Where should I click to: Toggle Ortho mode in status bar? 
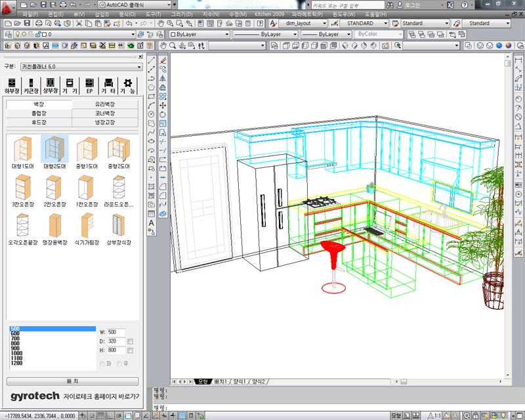click(110, 415)
